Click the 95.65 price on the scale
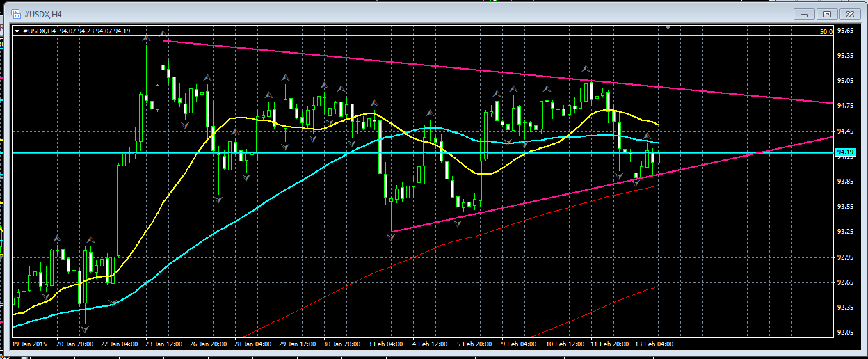This screenshot has height=359, width=868. coord(846,31)
